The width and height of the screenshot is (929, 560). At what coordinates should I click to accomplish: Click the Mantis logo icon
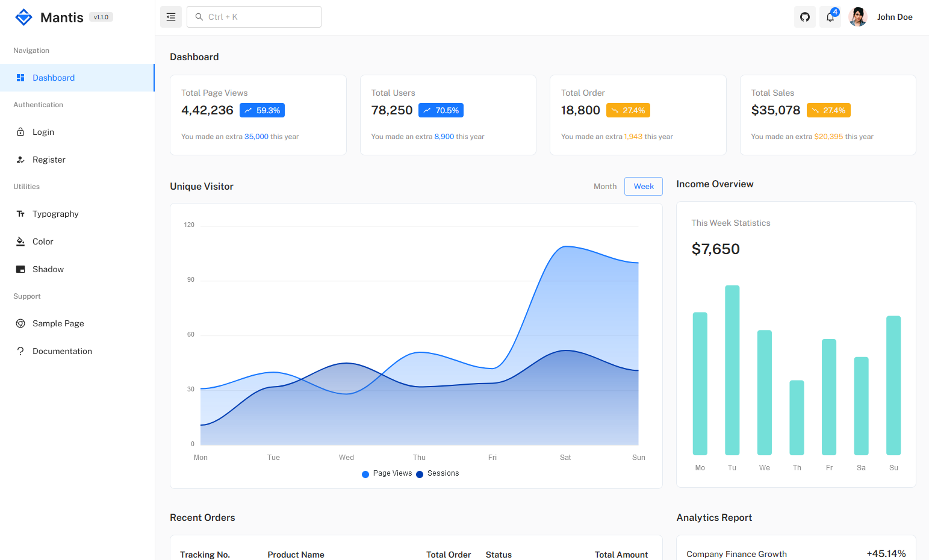click(23, 17)
